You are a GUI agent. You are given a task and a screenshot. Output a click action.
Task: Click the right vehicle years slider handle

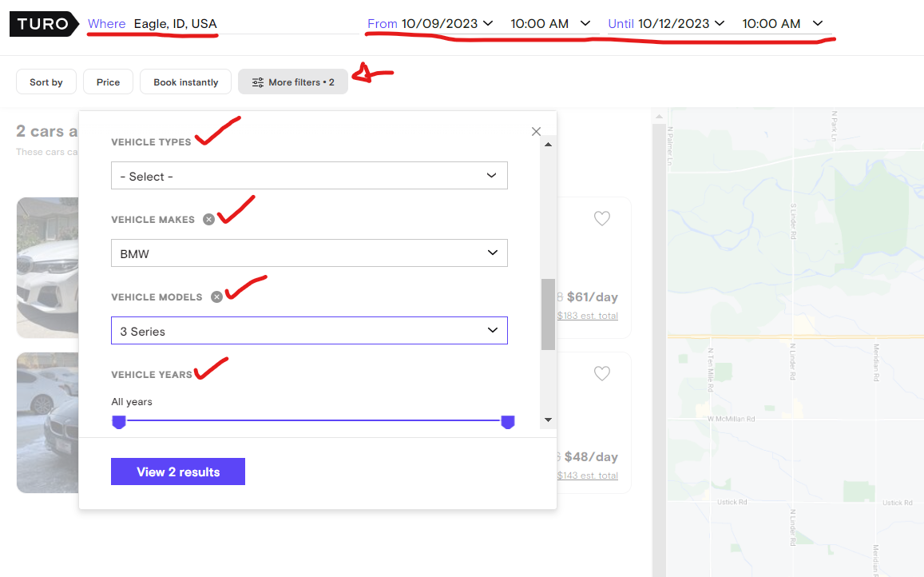coord(507,422)
